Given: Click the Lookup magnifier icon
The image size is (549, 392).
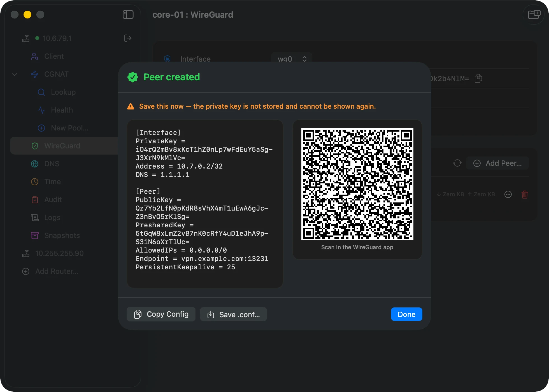Looking at the screenshot, I should 41,92.
